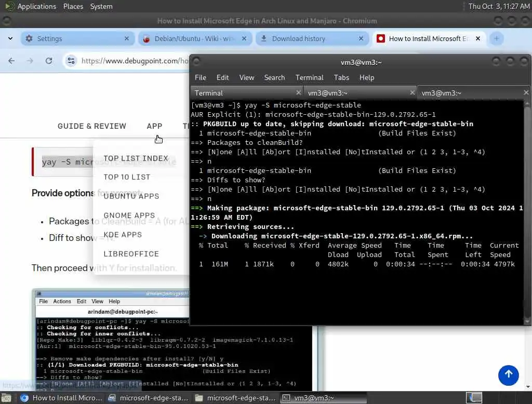
Task: Open the terminal View menu
Action: click(x=246, y=78)
